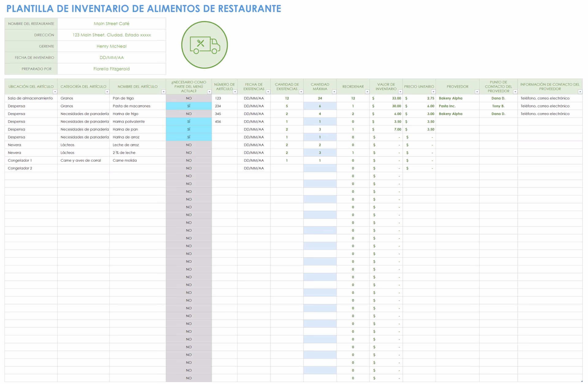The height and width of the screenshot is (384, 588).
Task: Click the FECHA DE INVENTARIO DD/MM/AA cell
Action: 111,57
